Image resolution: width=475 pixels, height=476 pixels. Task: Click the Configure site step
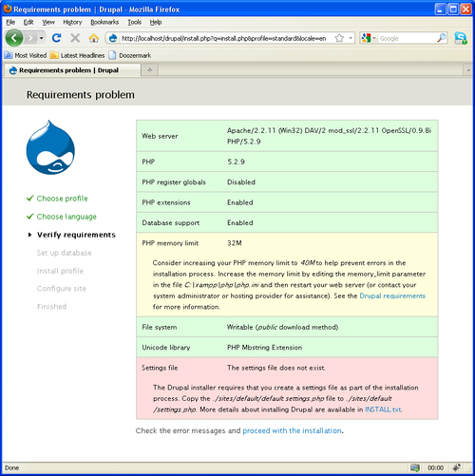[61, 289]
